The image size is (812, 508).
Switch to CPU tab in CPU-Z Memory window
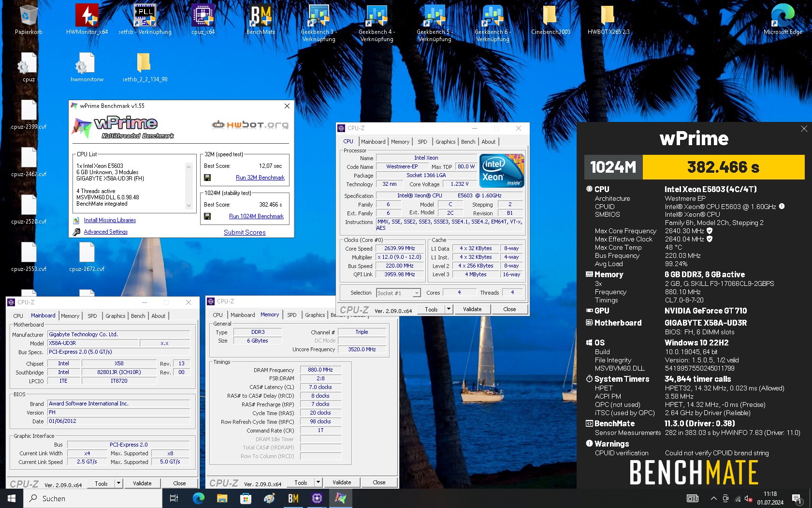coord(218,315)
